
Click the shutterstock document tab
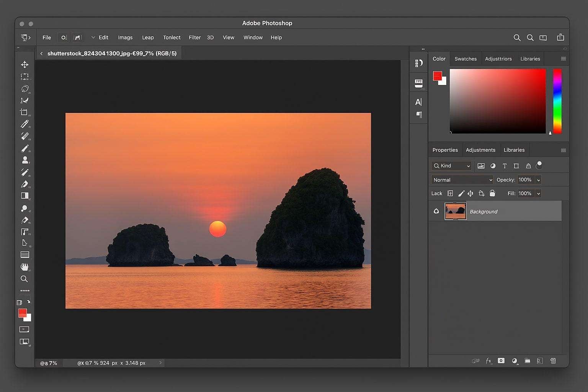[112, 53]
